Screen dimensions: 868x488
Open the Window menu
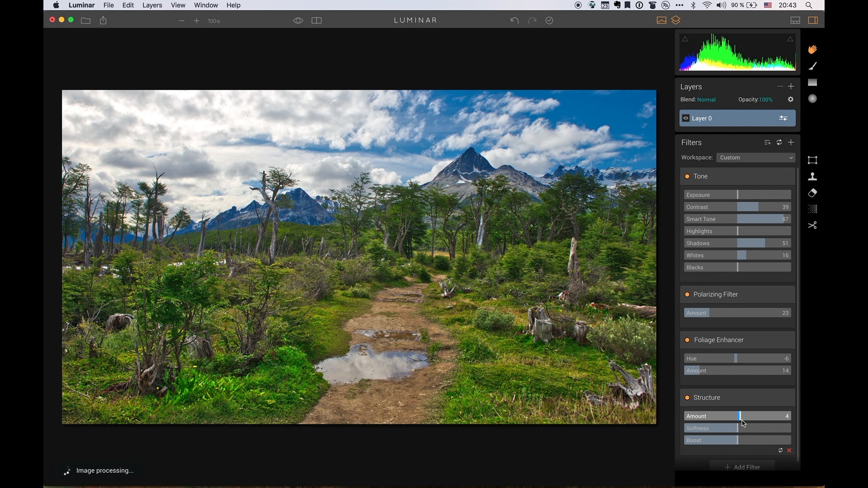(x=206, y=5)
